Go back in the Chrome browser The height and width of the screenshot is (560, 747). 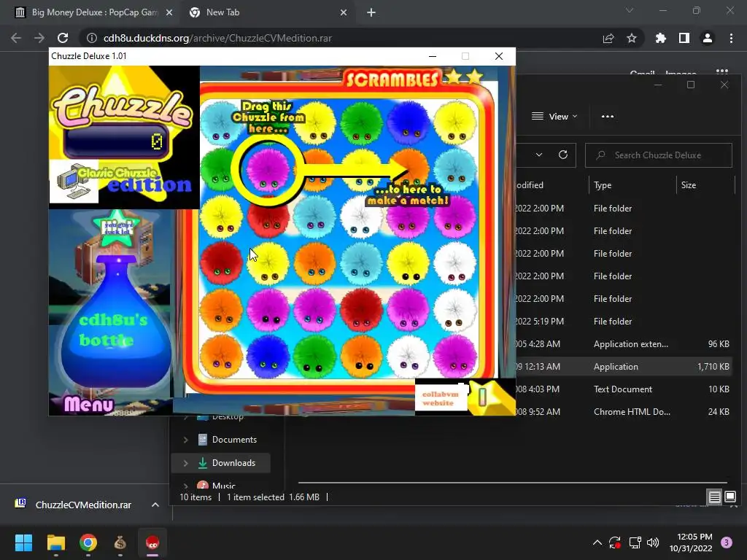tap(16, 38)
